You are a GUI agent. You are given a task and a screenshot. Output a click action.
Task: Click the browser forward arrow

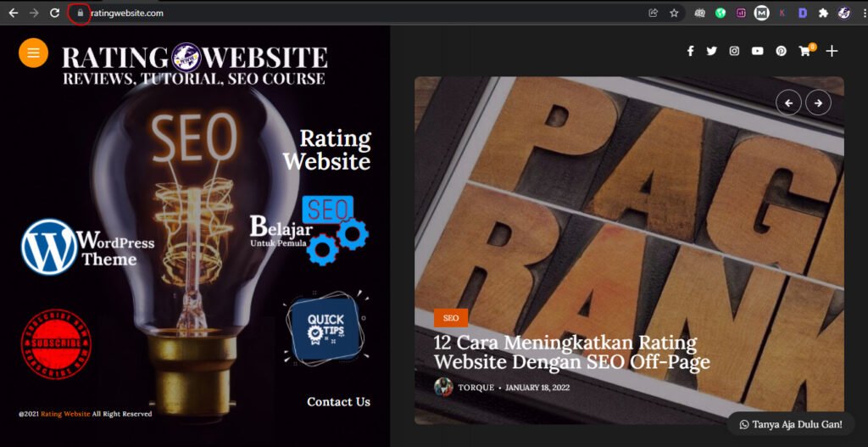(x=34, y=13)
